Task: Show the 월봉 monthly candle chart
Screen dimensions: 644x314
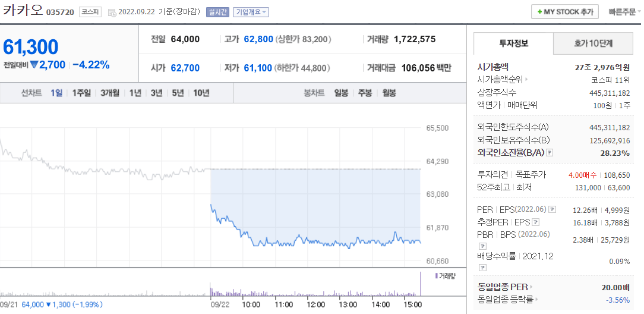Action: pos(389,93)
